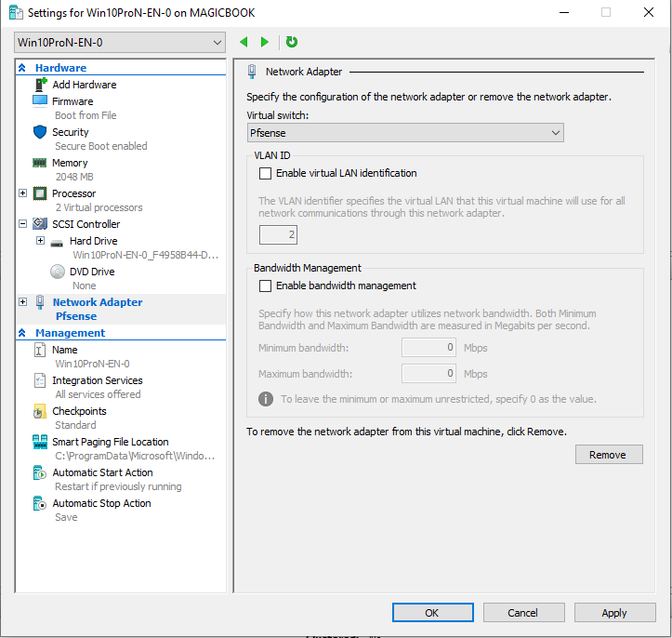Click the OK button
The height and width of the screenshot is (638, 672).
433,613
